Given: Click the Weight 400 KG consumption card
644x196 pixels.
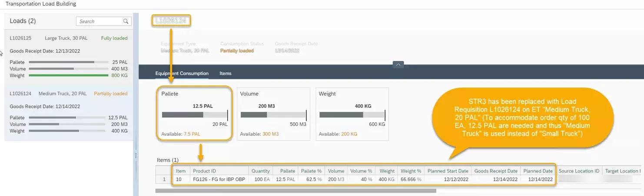Looking at the screenshot, I should point(352,114).
